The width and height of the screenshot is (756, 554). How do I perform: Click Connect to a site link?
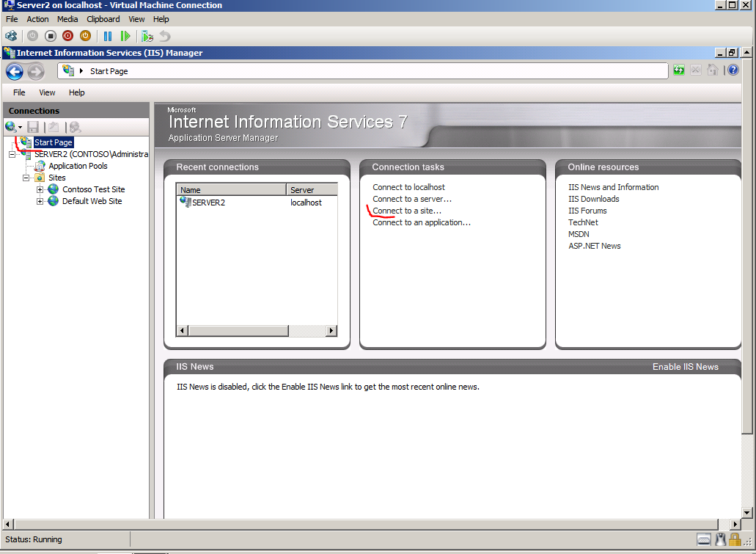point(407,211)
